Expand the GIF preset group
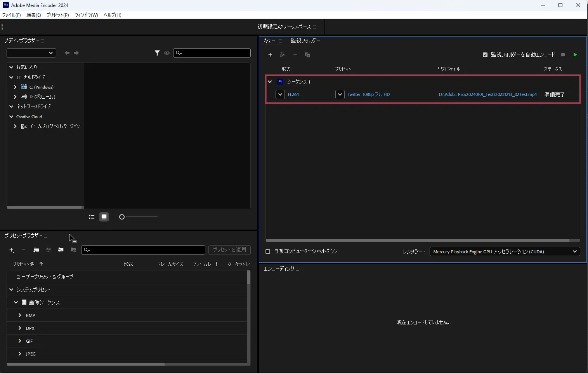 pos(20,341)
